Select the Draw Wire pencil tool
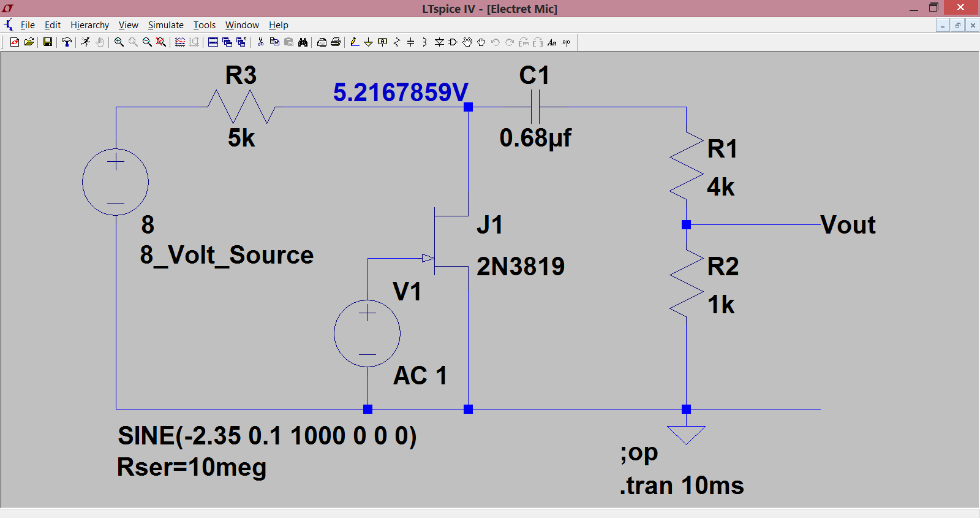This screenshot has width=980, height=518. click(354, 42)
